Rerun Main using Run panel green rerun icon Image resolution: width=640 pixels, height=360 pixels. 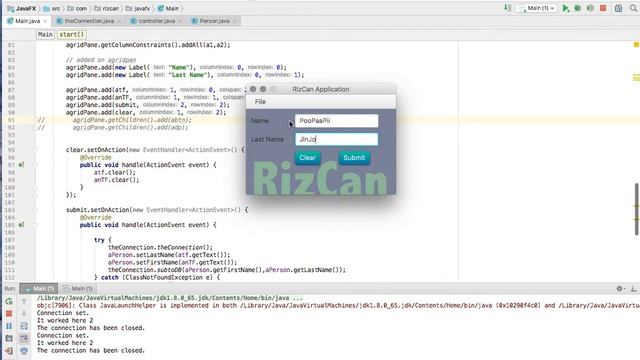click(9, 301)
